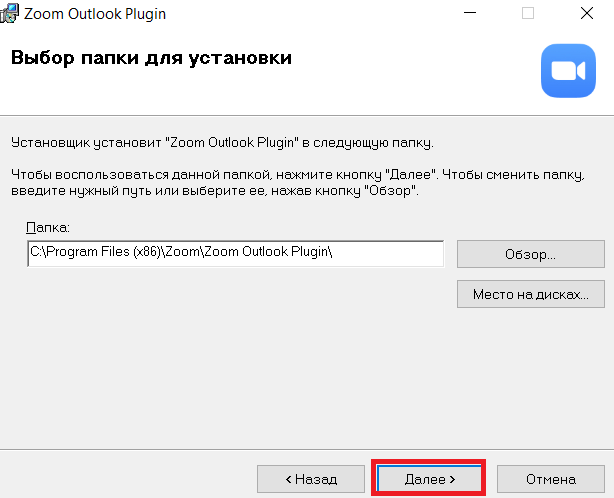Open folder browser with Обзор button
Screen dimensions: 614x498
531,254
